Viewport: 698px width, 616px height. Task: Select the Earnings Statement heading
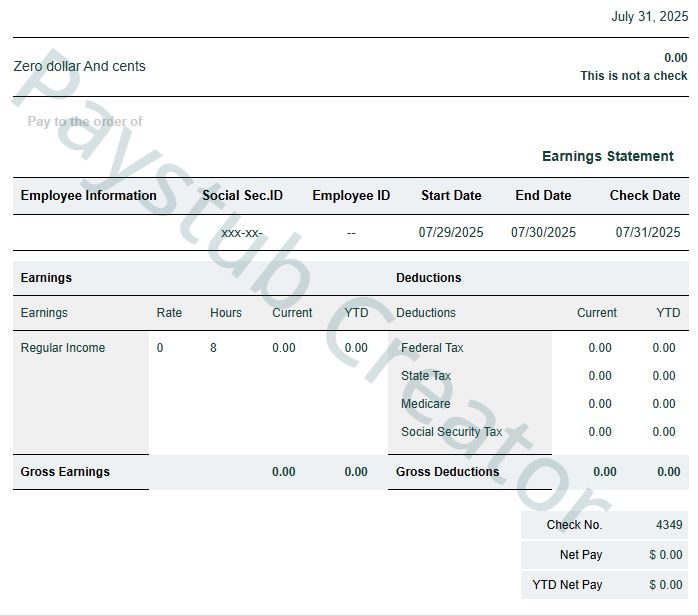[607, 156]
